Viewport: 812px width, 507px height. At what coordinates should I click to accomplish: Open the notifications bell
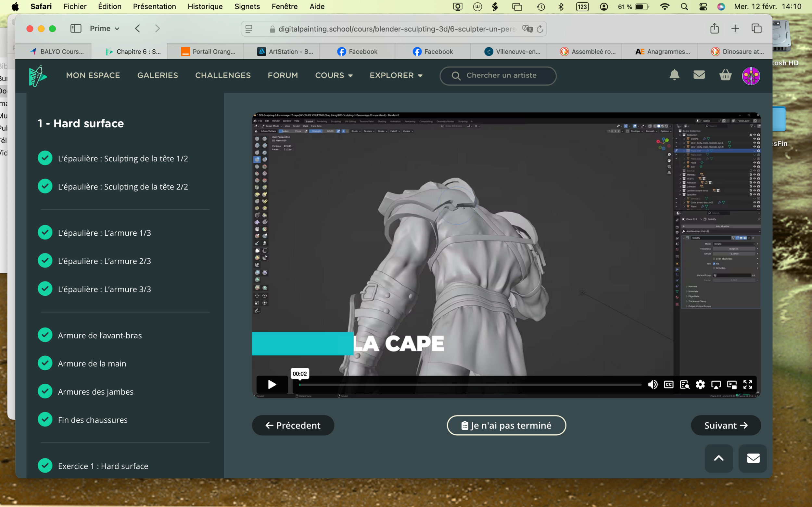(674, 75)
